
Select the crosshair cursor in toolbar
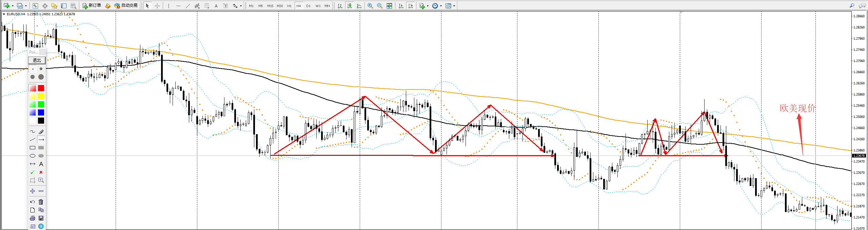point(157,6)
